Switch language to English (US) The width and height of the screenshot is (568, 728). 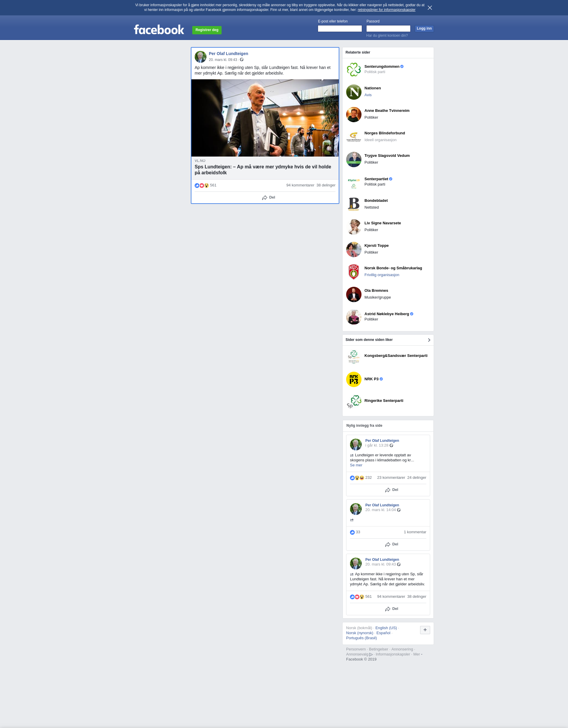[x=386, y=628]
